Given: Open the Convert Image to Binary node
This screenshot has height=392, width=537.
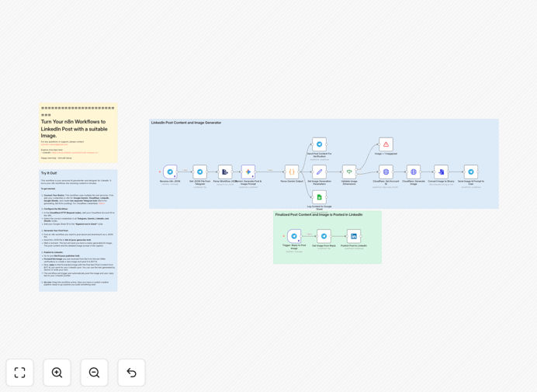Looking at the screenshot, I should pyautogui.click(x=441, y=172).
